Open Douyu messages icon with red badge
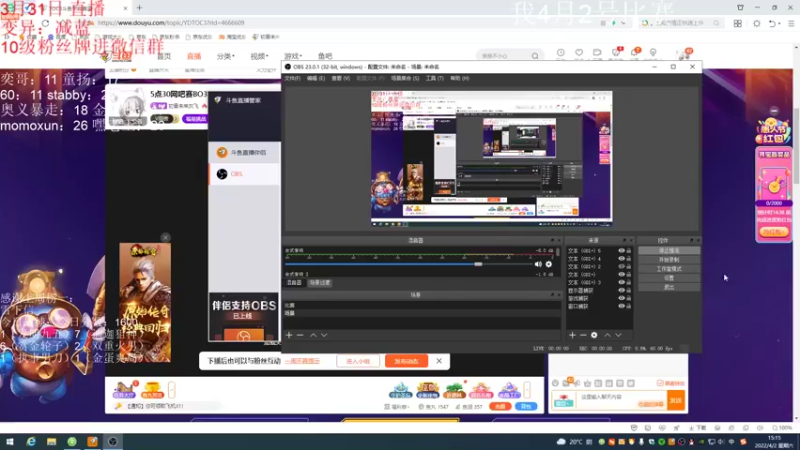The image size is (800, 450). [616, 53]
